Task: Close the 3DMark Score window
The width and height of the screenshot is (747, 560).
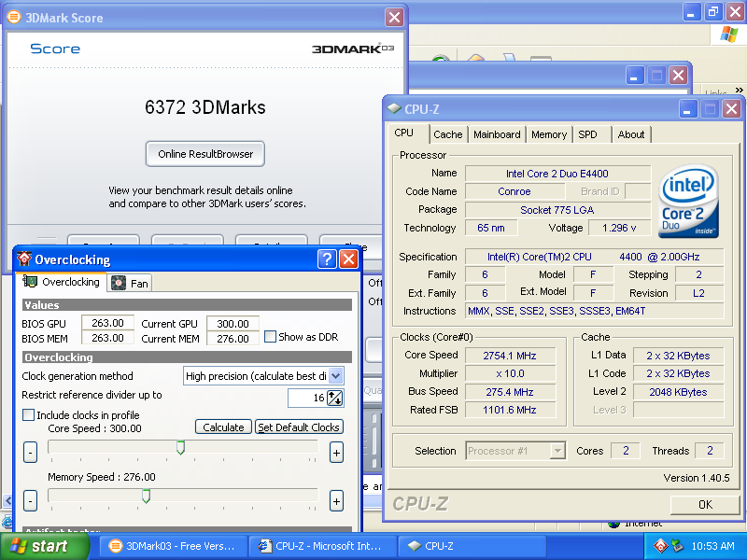Action: click(394, 18)
